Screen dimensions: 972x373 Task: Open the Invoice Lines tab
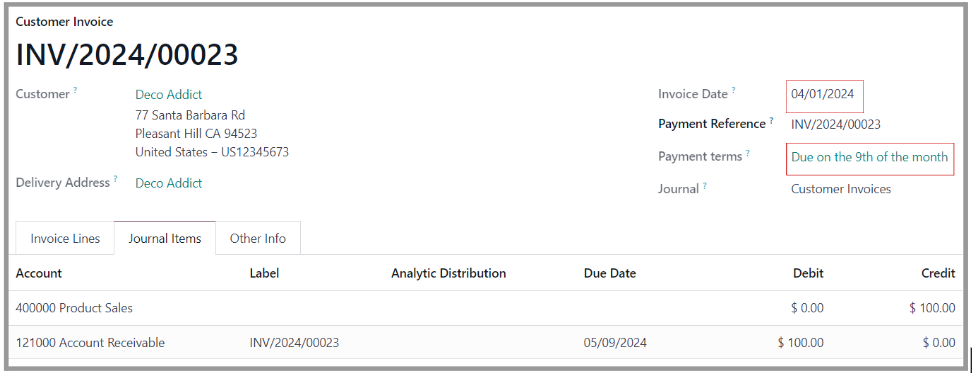pos(65,239)
